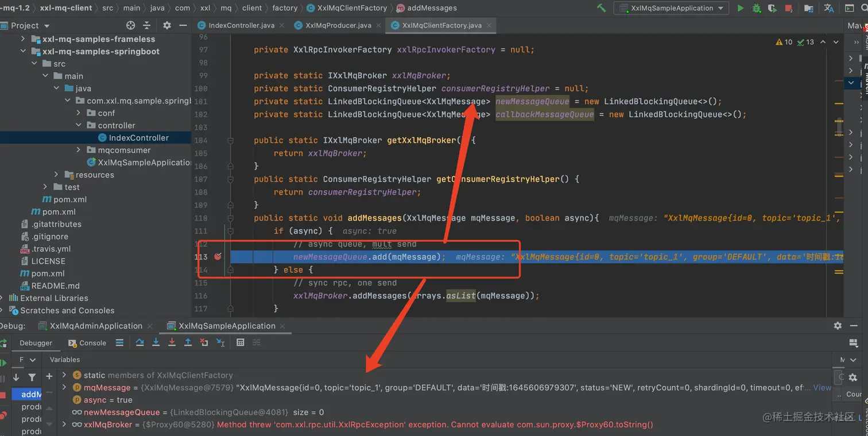The width and height of the screenshot is (868, 436).
Task: Click Run to Cursor in debugger toolbar
Action: pyautogui.click(x=220, y=342)
